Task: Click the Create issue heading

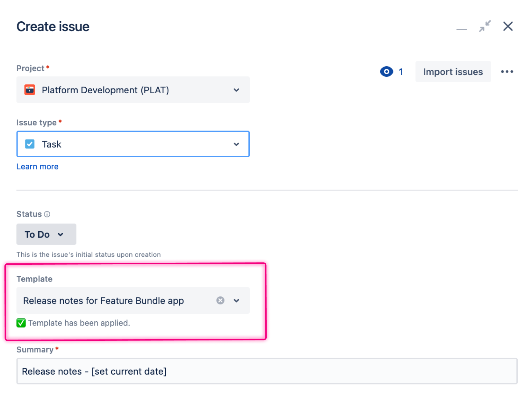Action: click(x=53, y=26)
